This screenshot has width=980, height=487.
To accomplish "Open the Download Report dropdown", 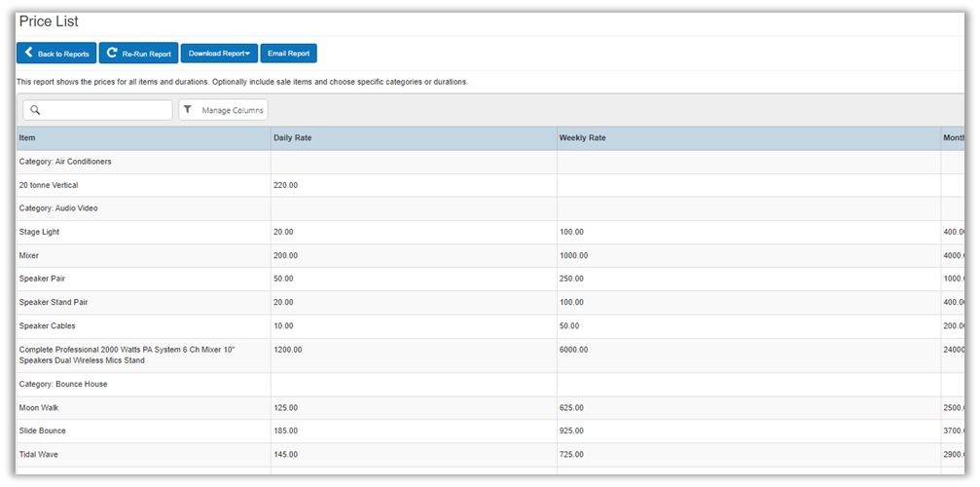I will click(x=218, y=54).
